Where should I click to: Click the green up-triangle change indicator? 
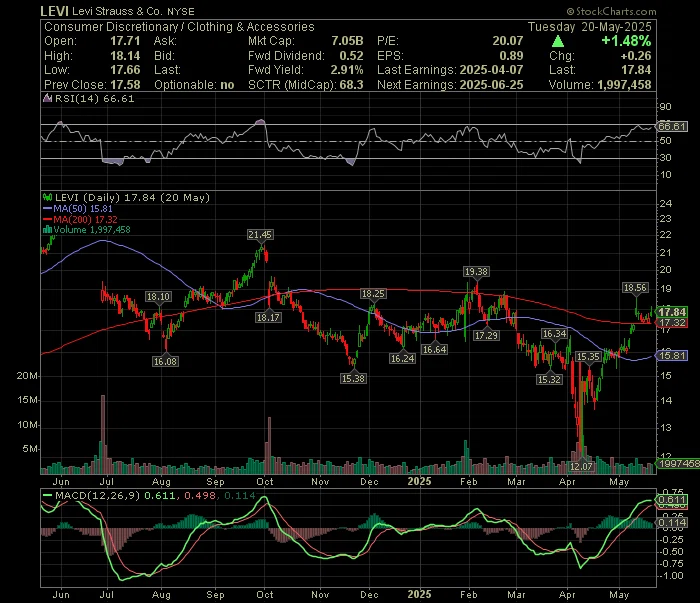coord(558,42)
